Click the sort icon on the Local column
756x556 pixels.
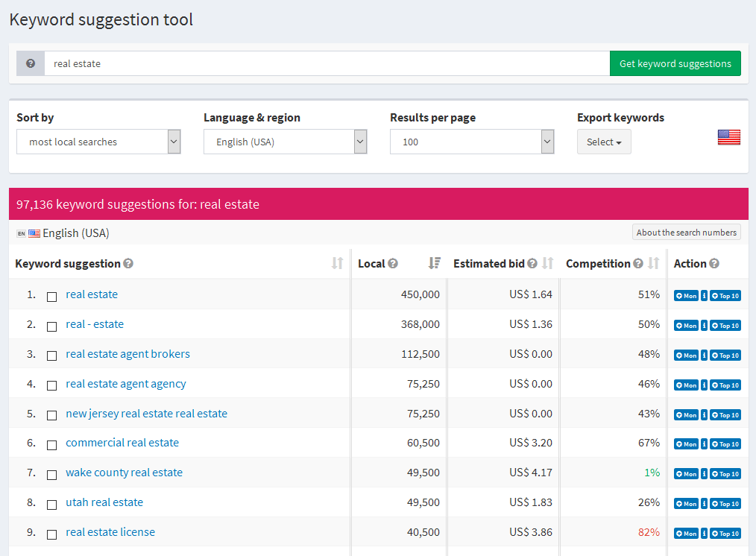pos(435,263)
